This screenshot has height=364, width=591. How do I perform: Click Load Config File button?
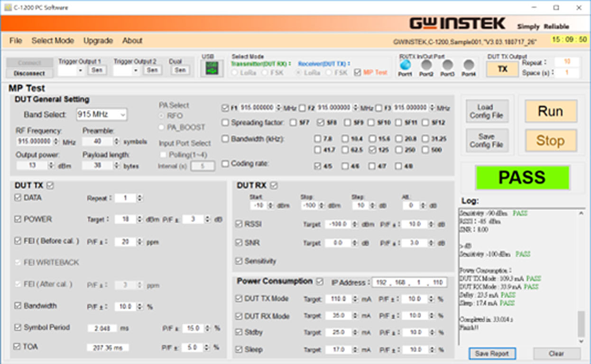487,111
